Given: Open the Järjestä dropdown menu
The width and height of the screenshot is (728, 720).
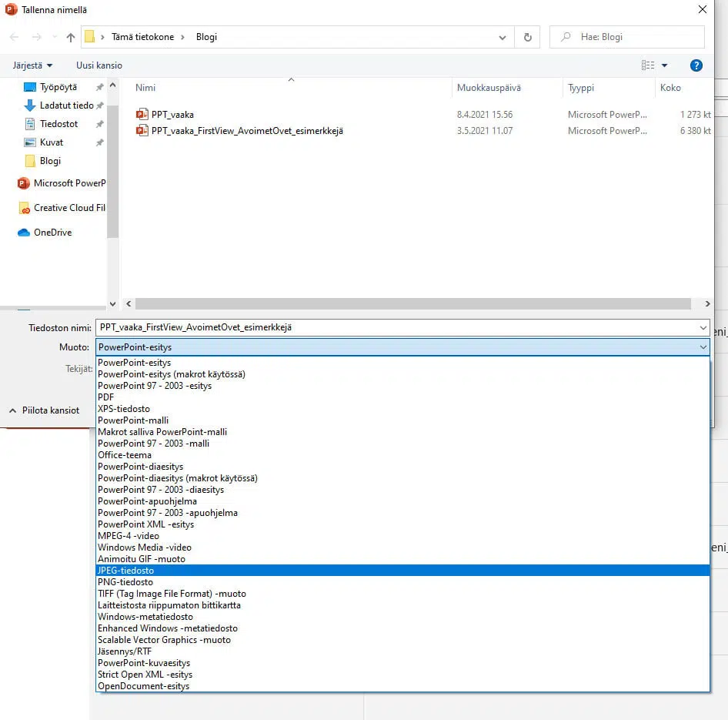Looking at the screenshot, I should pos(32,65).
